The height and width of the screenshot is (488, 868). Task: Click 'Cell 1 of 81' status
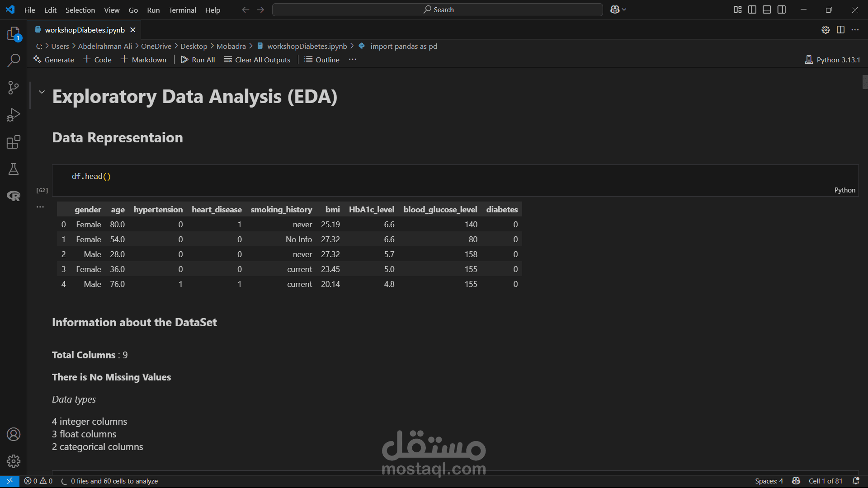coord(826,481)
